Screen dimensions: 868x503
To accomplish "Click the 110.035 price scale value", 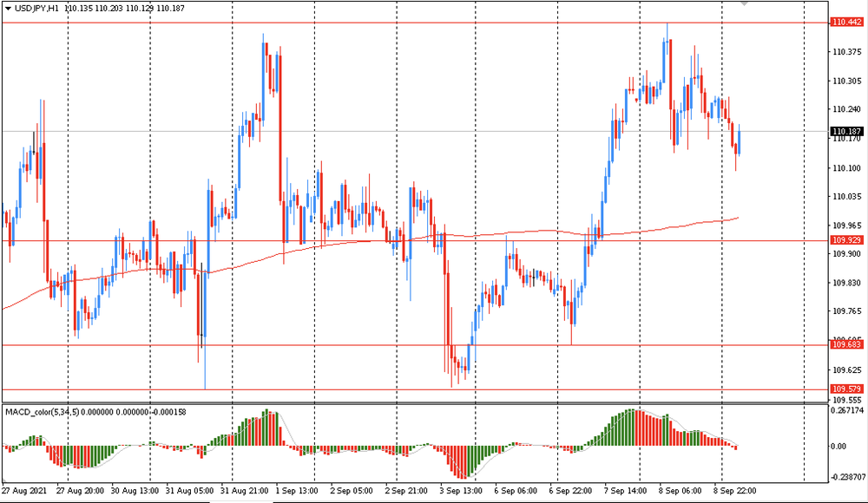I will [x=847, y=197].
